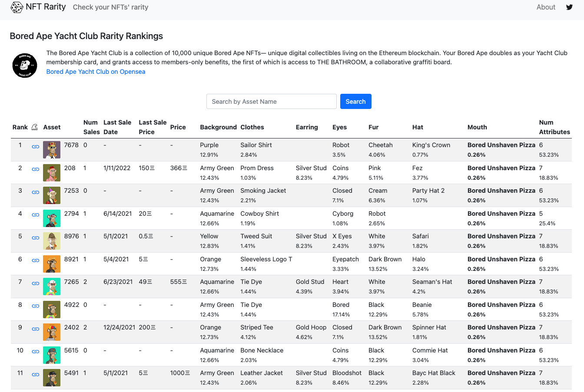Click the Eyes column header

click(x=339, y=127)
